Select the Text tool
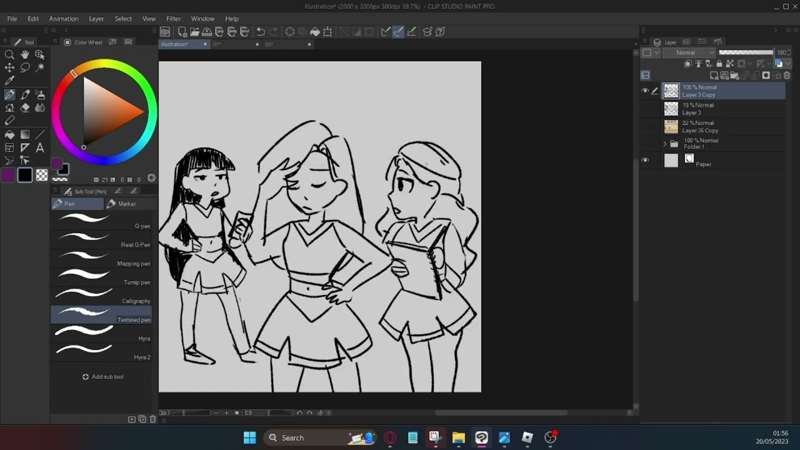The width and height of the screenshot is (800, 450). click(x=40, y=148)
